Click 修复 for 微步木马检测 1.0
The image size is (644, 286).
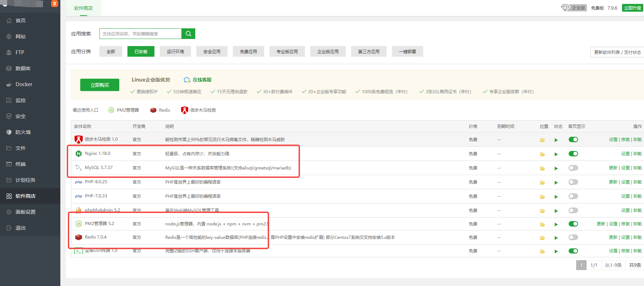click(626, 140)
